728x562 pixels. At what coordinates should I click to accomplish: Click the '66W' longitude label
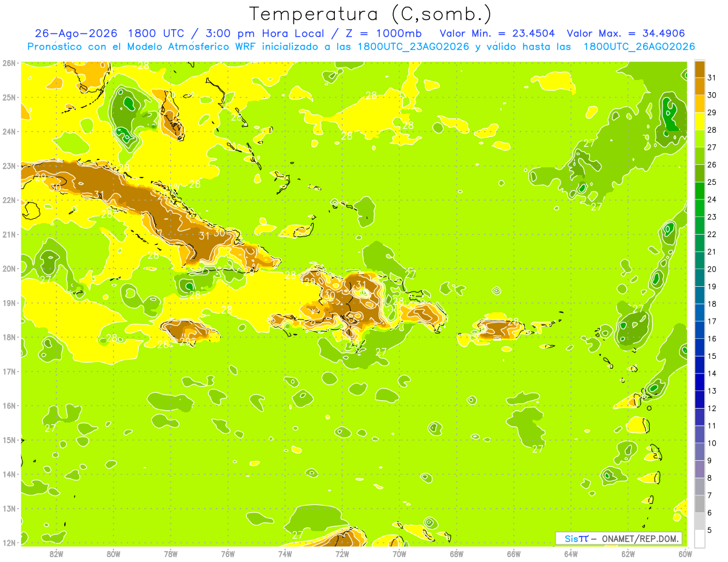coord(514,553)
